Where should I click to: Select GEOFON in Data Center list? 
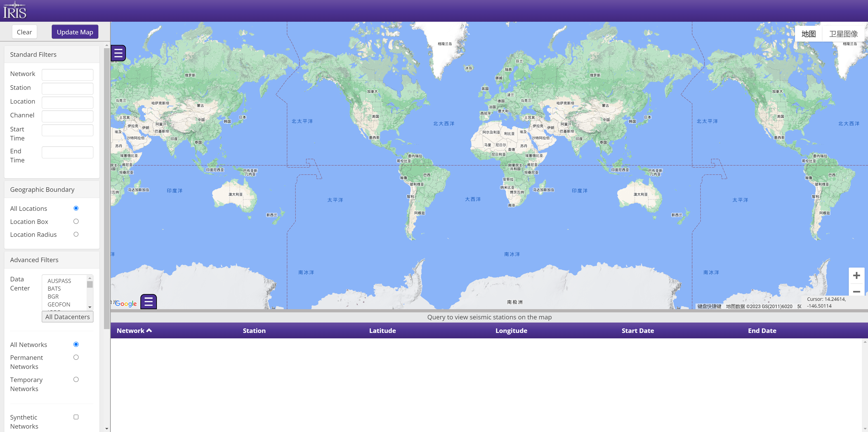click(59, 304)
